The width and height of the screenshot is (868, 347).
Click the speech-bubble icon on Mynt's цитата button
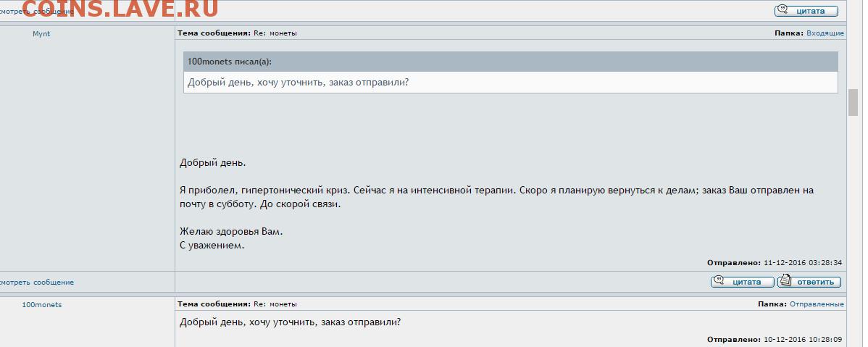pos(719,281)
